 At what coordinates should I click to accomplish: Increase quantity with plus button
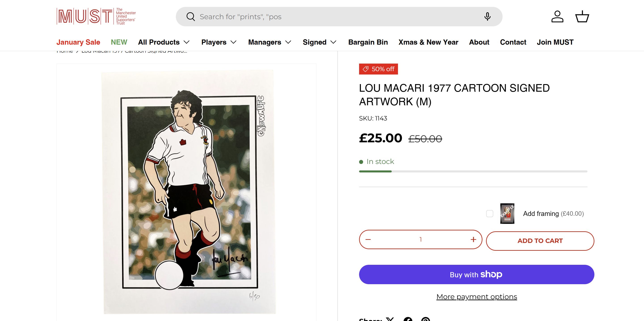[473, 239]
